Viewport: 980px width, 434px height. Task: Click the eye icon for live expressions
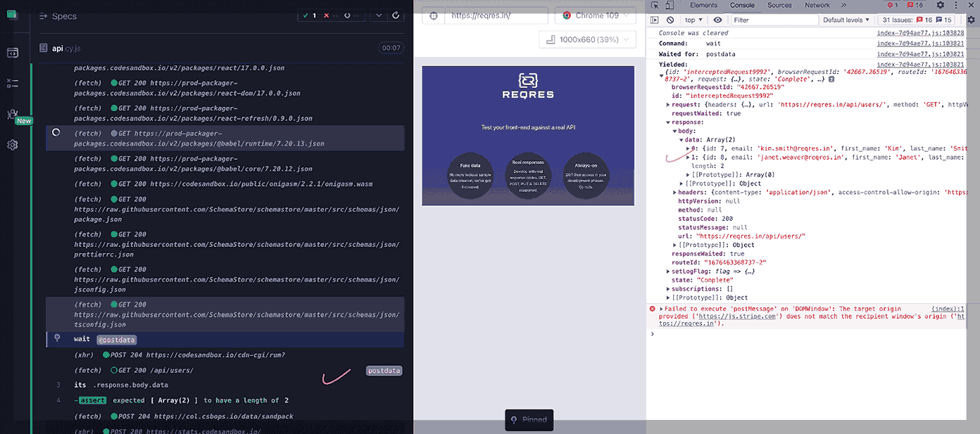(717, 20)
